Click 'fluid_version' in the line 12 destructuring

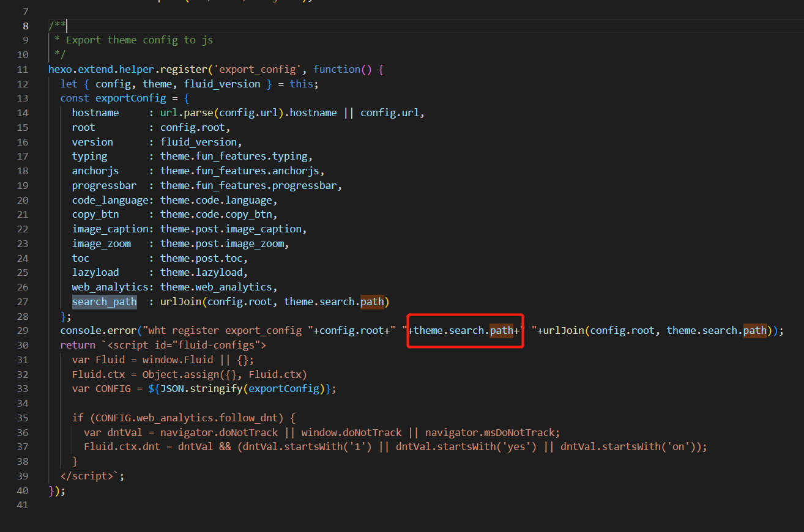point(222,84)
